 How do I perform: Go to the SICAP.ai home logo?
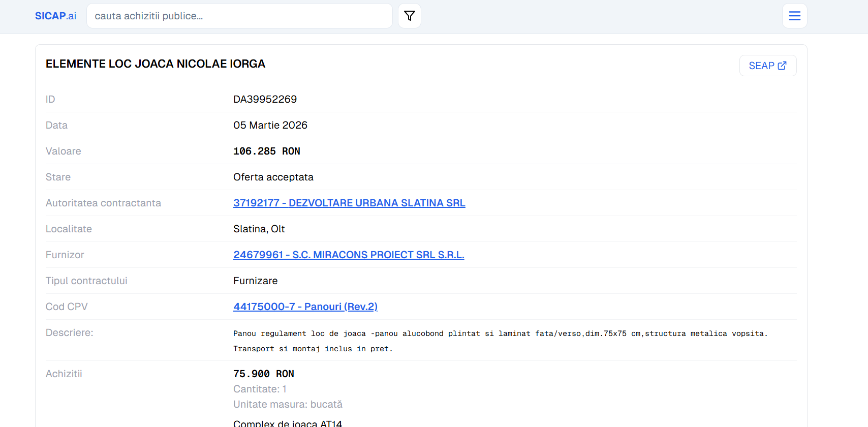[55, 16]
